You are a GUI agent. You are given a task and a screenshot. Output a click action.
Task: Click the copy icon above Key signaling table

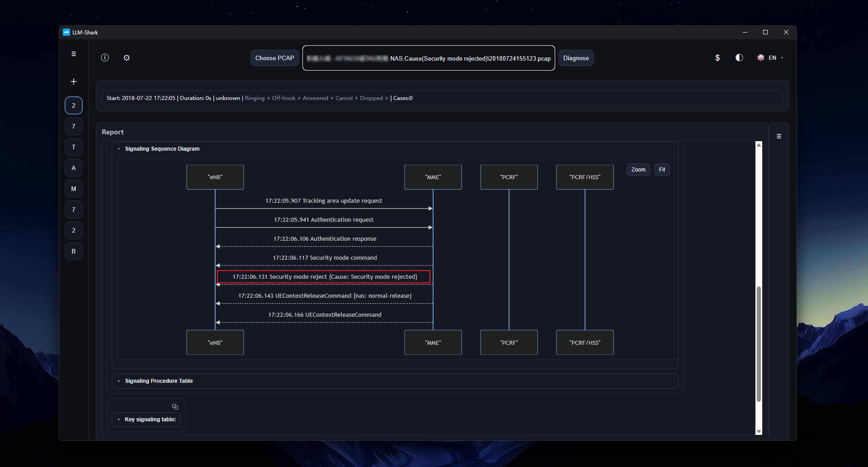175,407
